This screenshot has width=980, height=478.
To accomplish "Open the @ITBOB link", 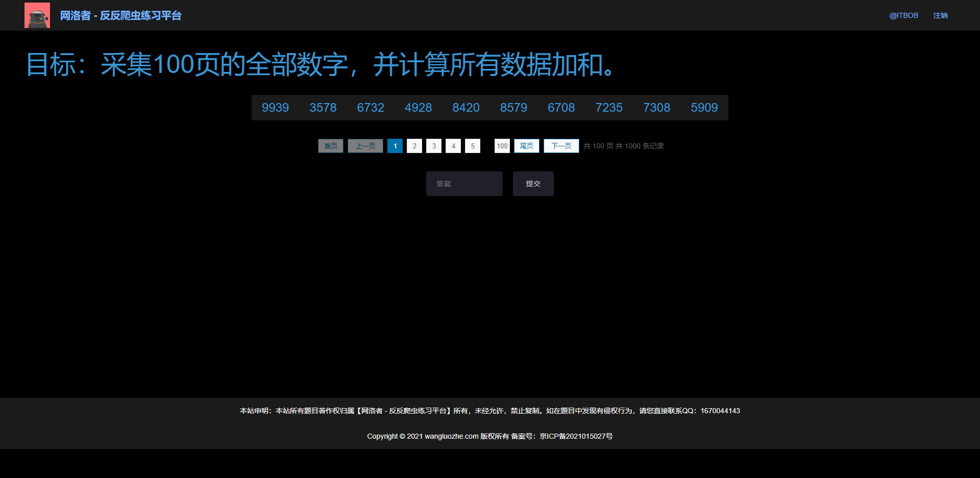I will point(903,15).
